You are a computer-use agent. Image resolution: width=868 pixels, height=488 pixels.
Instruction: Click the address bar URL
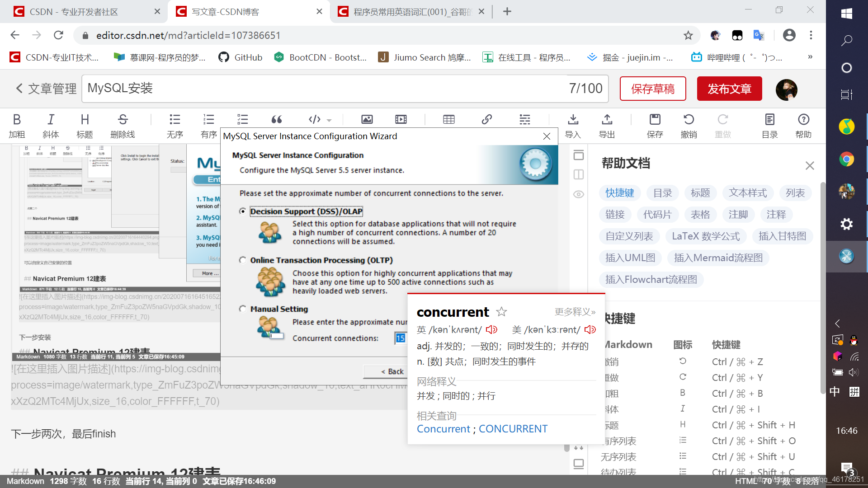point(188,35)
